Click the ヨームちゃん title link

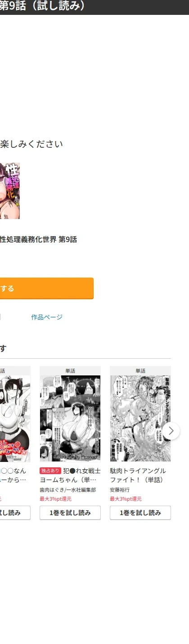coord(70,475)
